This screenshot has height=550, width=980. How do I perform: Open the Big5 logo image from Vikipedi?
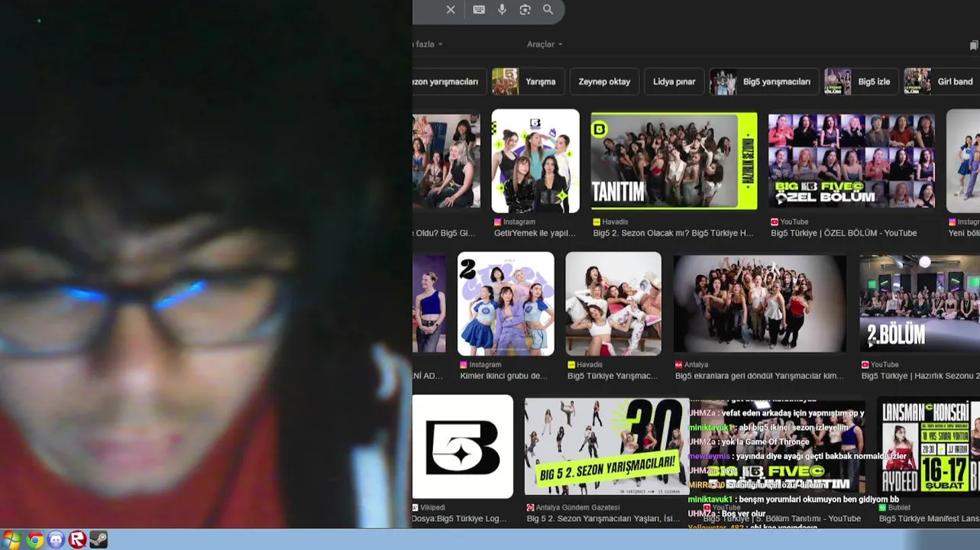click(463, 447)
